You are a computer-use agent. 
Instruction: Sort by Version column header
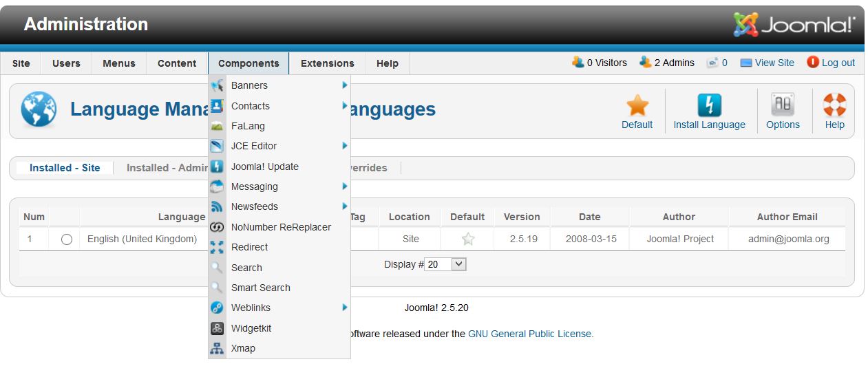tap(522, 217)
